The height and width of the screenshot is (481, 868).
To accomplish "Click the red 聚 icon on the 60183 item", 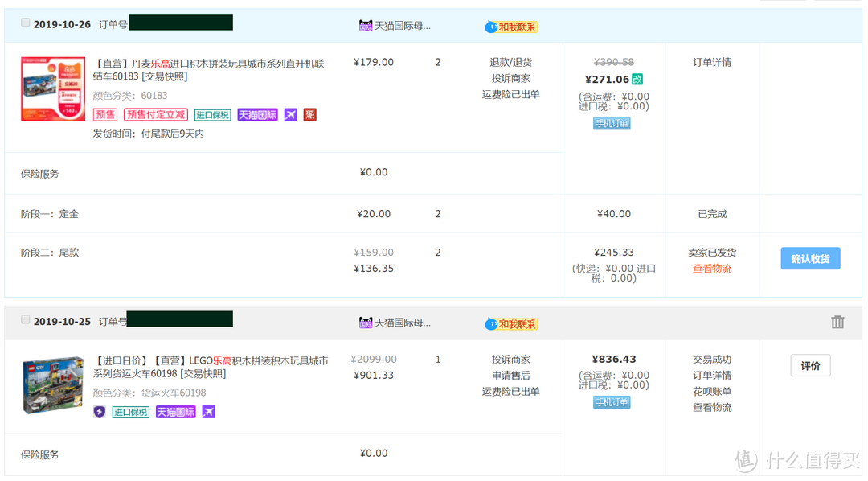I will pos(310,115).
